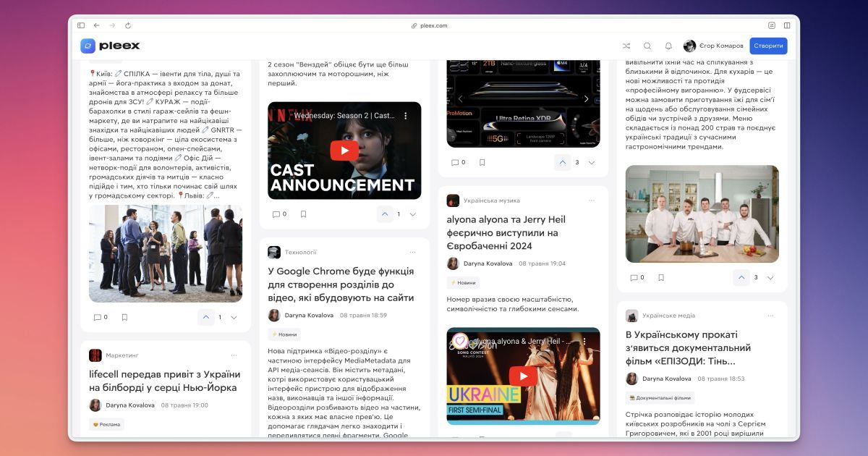Play the Wednesday Season 2 YouTube video
The width and height of the screenshot is (868, 456).
tap(344, 151)
